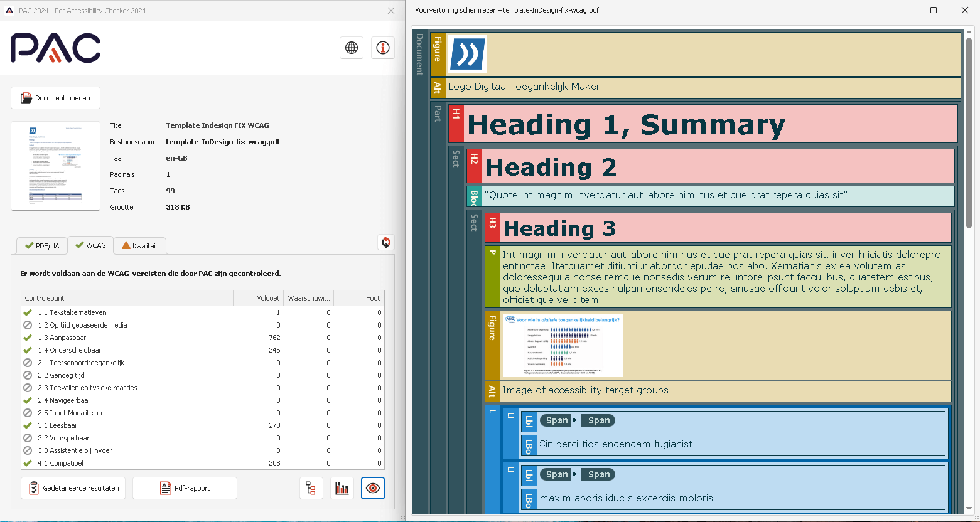Open the logical structure tree icon
This screenshot has width=980, height=522.
[312, 487]
